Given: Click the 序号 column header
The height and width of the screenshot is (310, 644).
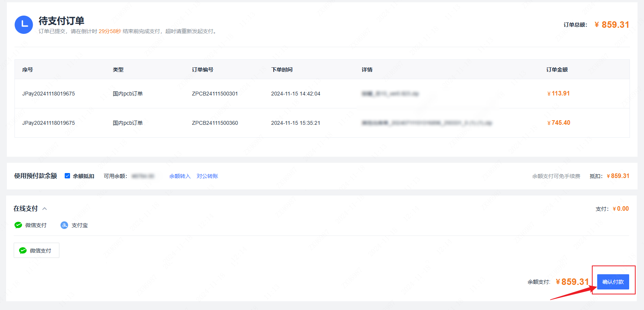Looking at the screenshot, I should pos(27,70).
